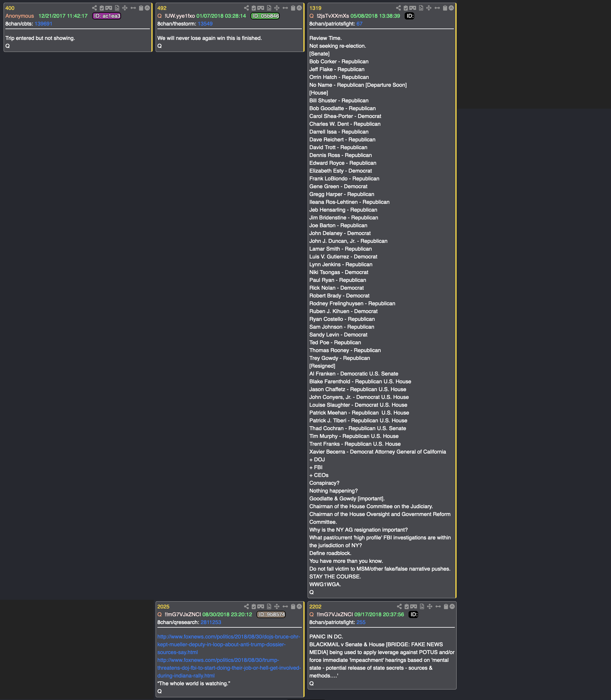This screenshot has width=611, height=700.
Task: Click horizontal double-arrow icon on post 2025
Action: [285, 606]
